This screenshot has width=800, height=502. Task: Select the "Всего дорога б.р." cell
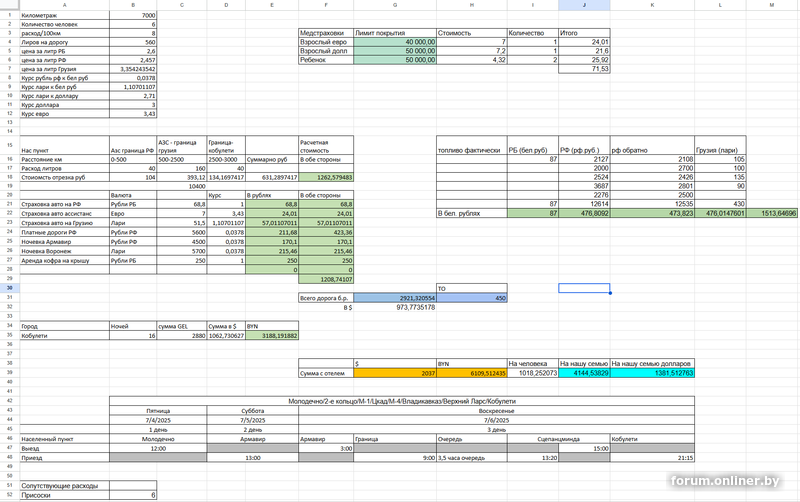coord(326,298)
